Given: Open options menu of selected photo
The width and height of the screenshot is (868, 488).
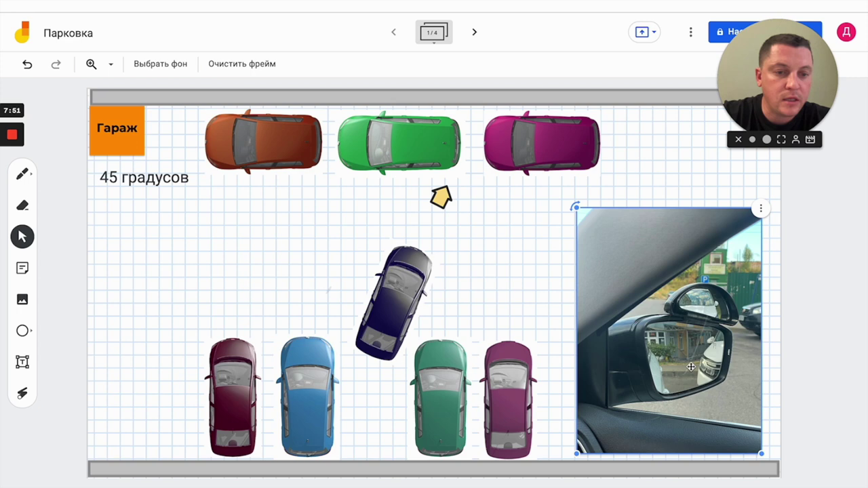Looking at the screenshot, I should point(761,209).
